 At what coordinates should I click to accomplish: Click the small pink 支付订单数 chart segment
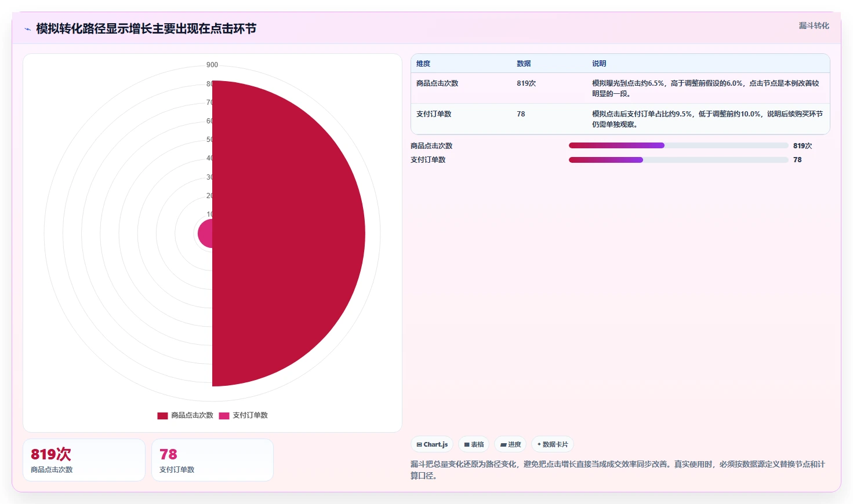pos(205,233)
